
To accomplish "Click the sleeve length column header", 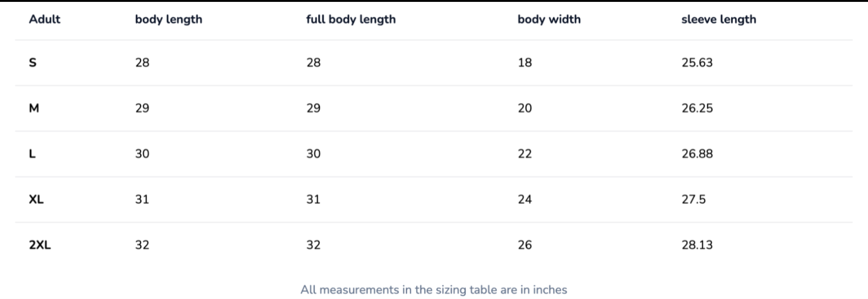I will tap(718, 19).
